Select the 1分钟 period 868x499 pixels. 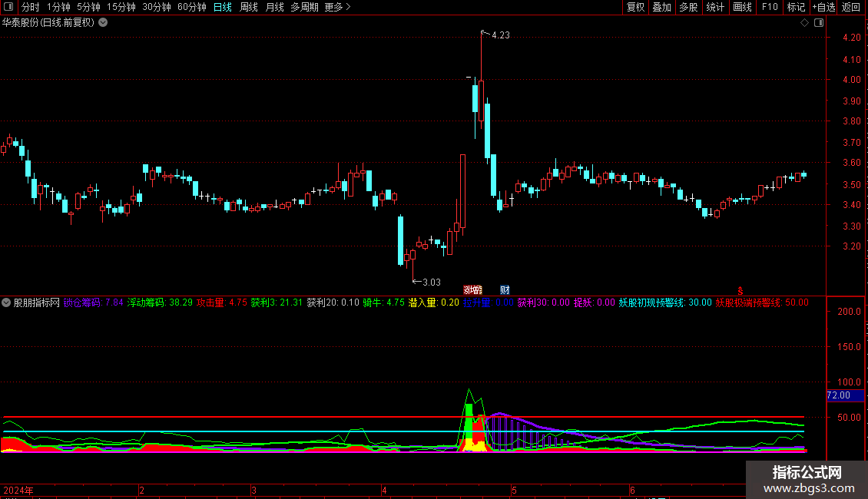(58, 7)
